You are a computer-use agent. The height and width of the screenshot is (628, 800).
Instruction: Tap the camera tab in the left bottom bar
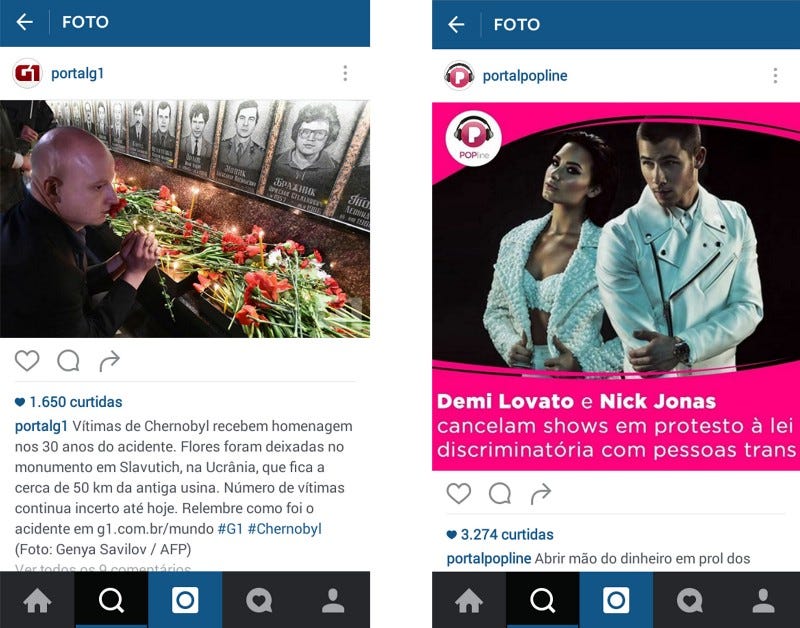tap(185, 600)
